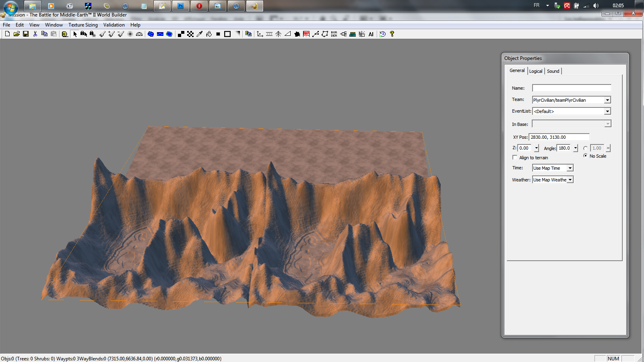Open the AI toolbar button

(371, 34)
